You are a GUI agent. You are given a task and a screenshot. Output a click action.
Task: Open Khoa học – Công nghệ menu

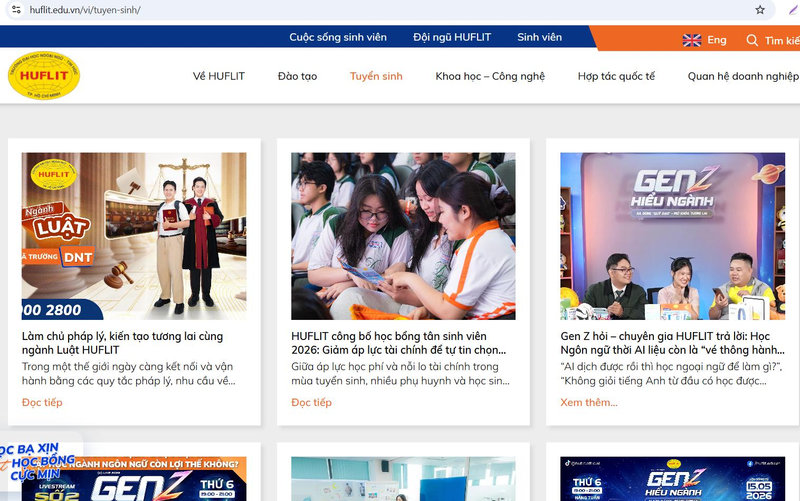tap(490, 76)
